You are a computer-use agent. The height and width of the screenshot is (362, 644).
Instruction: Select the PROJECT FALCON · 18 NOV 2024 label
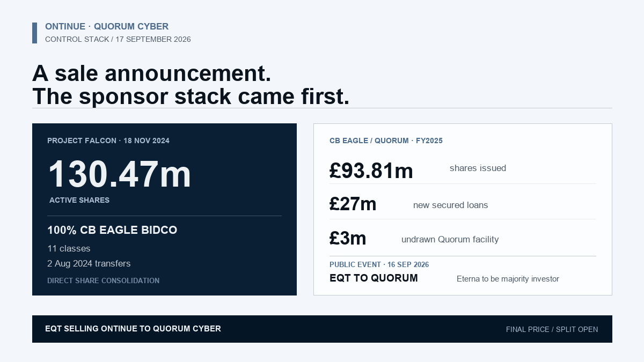(x=108, y=141)
